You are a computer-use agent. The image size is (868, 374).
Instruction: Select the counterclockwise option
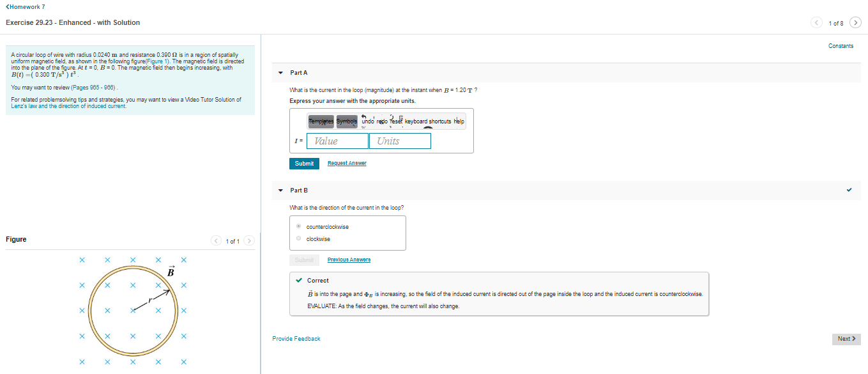[x=298, y=226]
